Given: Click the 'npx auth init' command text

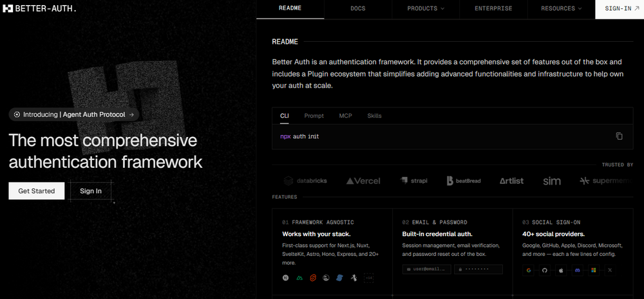Looking at the screenshot, I should click(x=299, y=136).
